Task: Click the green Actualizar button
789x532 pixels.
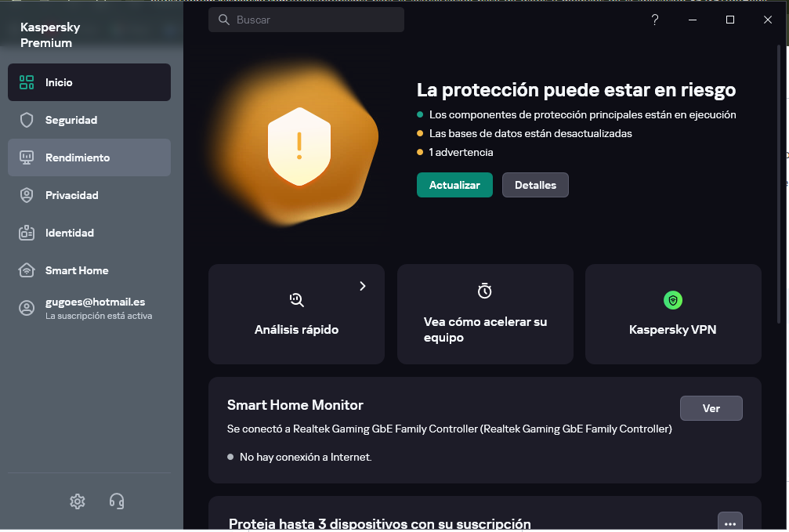Action: click(x=454, y=185)
